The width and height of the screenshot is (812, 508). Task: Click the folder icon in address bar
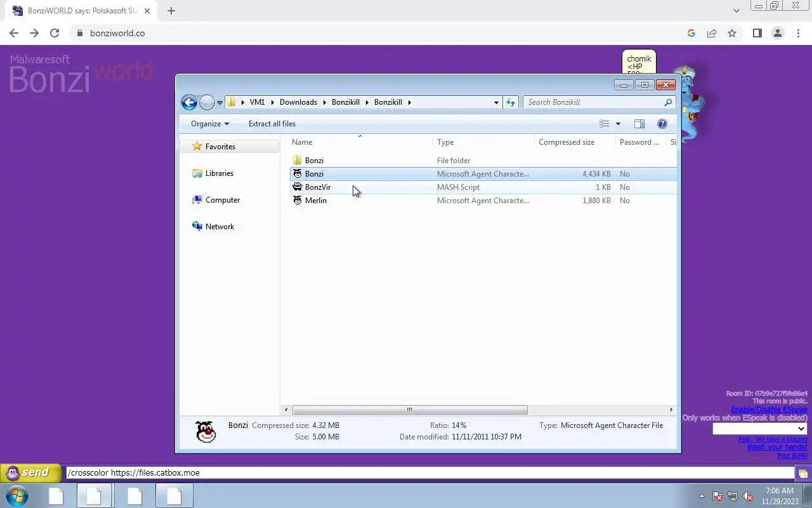[x=232, y=102]
